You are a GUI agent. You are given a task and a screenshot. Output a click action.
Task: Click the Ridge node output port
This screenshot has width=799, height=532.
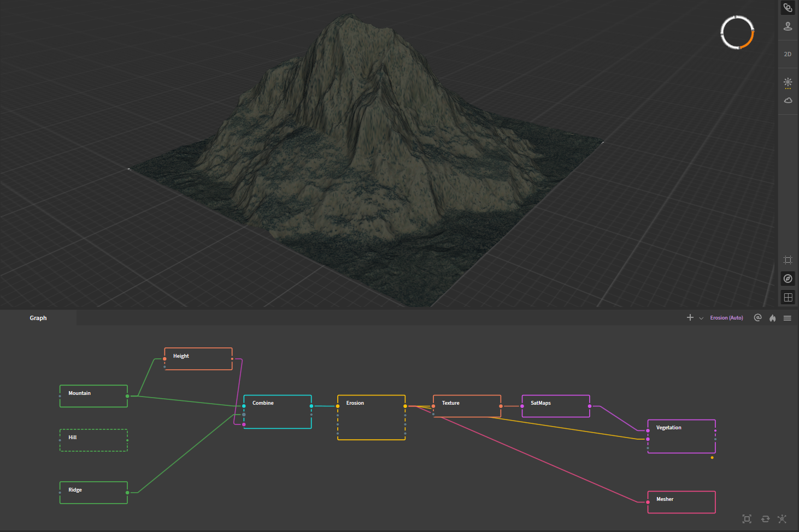coord(127,493)
